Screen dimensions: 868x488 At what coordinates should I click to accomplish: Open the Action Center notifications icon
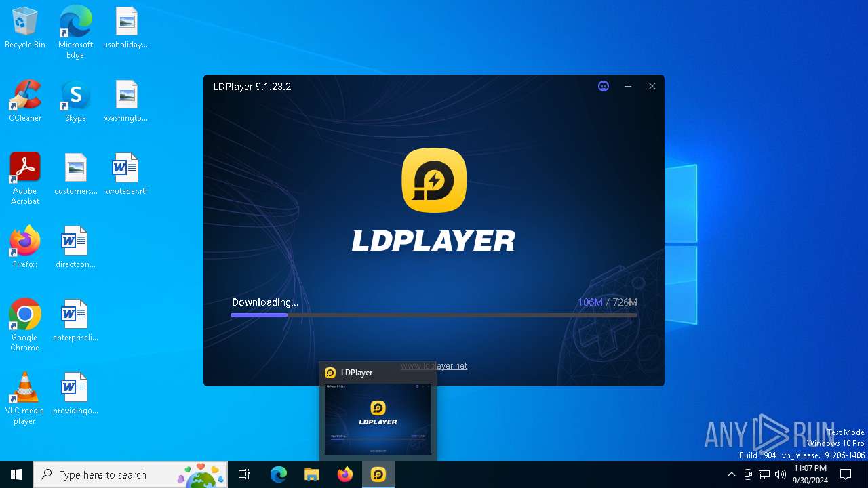[x=846, y=474]
